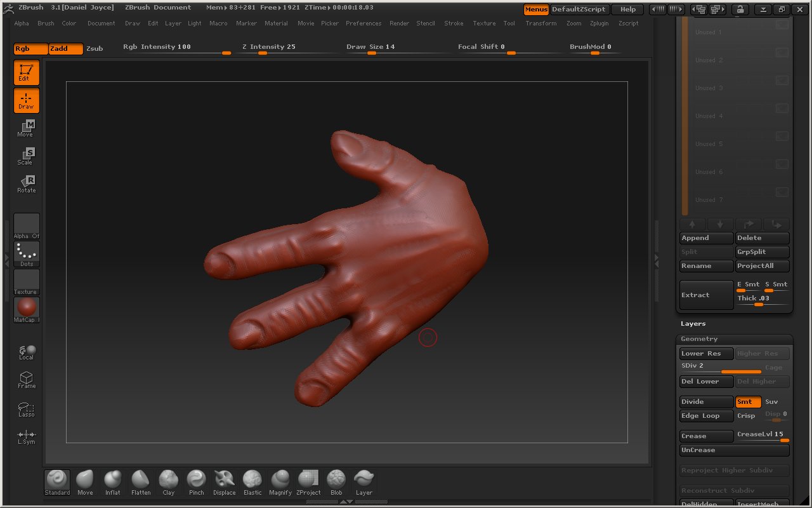This screenshot has height=508, width=812.
Task: Select the Clay brush
Action: tap(168, 481)
